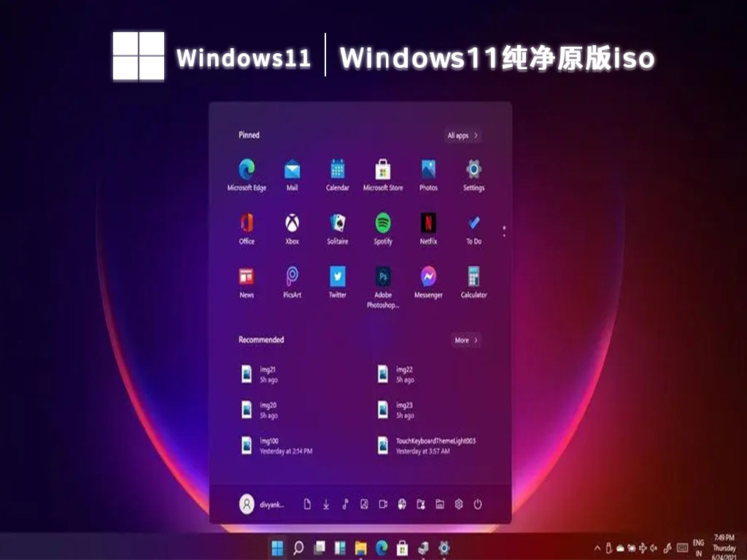This screenshot has width=747, height=560.
Task: Open the Calculator app
Action: (474, 276)
